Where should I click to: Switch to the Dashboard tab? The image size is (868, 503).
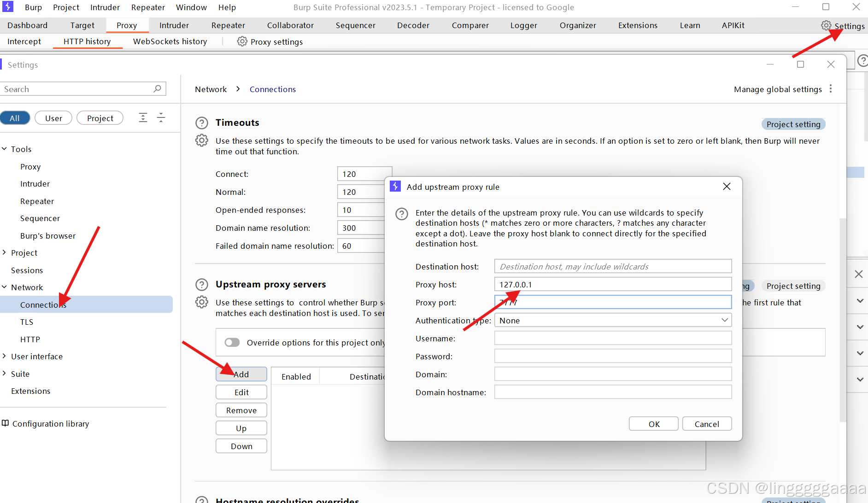(27, 25)
